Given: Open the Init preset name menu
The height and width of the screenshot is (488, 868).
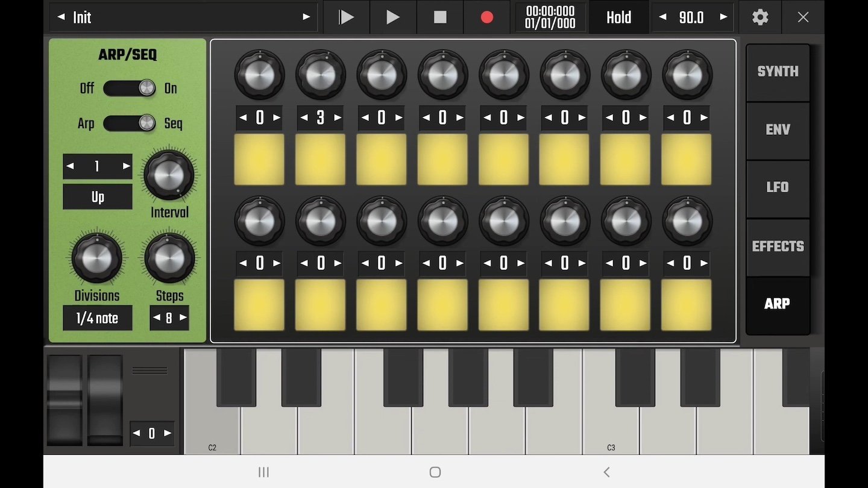Looking at the screenshot, I should click(x=183, y=17).
